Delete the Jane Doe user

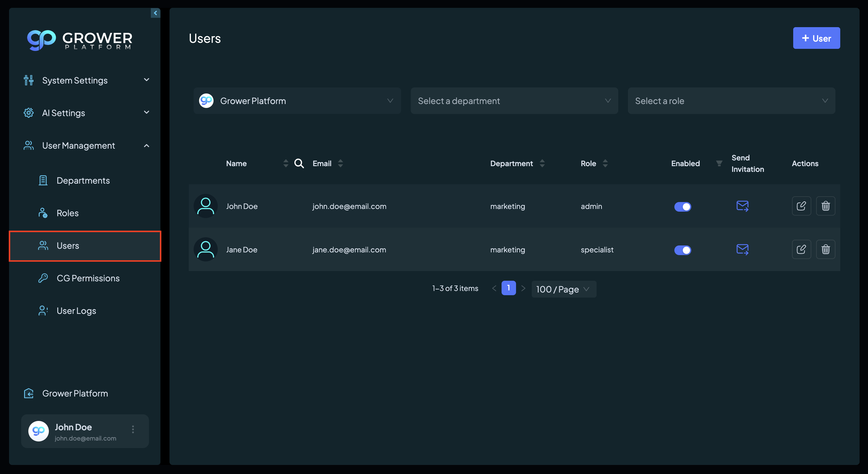pos(825,249)
